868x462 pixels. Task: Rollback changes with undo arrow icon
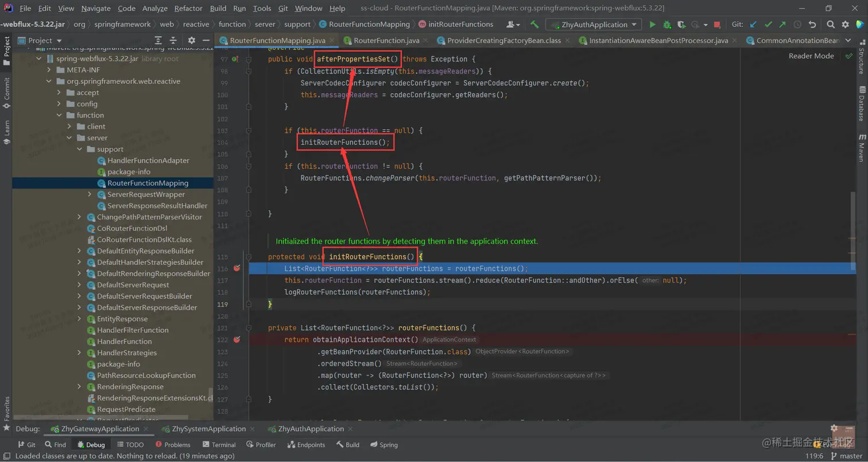pos(812,25)
